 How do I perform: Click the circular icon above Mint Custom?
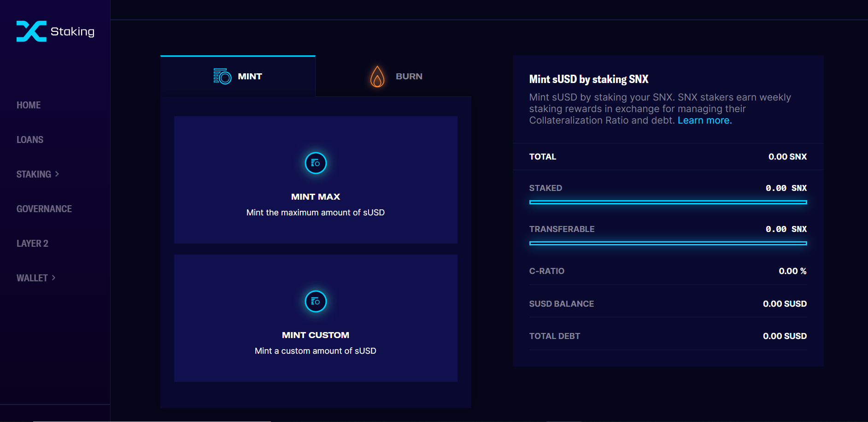click(316, 301)
